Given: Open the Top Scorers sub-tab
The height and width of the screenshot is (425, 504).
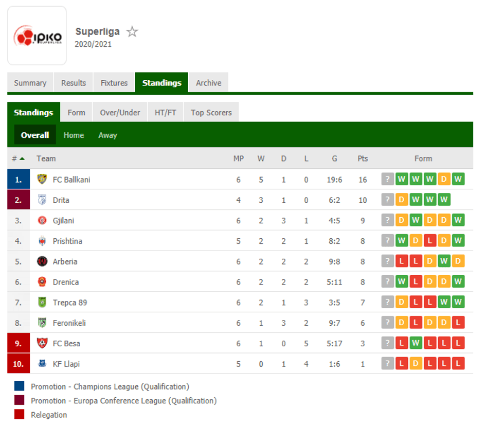Looking at the screenshot, I should [211, 113].
